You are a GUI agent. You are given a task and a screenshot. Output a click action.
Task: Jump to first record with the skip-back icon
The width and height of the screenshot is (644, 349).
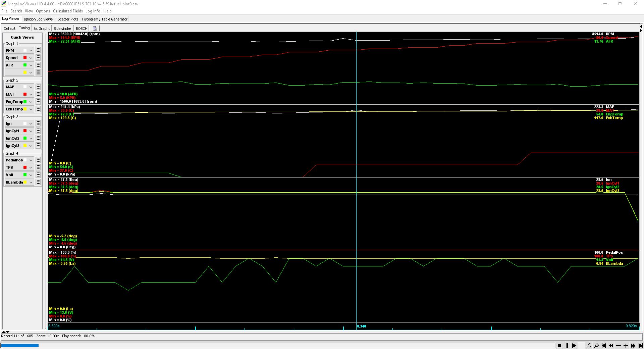click(x=604, y=346)
